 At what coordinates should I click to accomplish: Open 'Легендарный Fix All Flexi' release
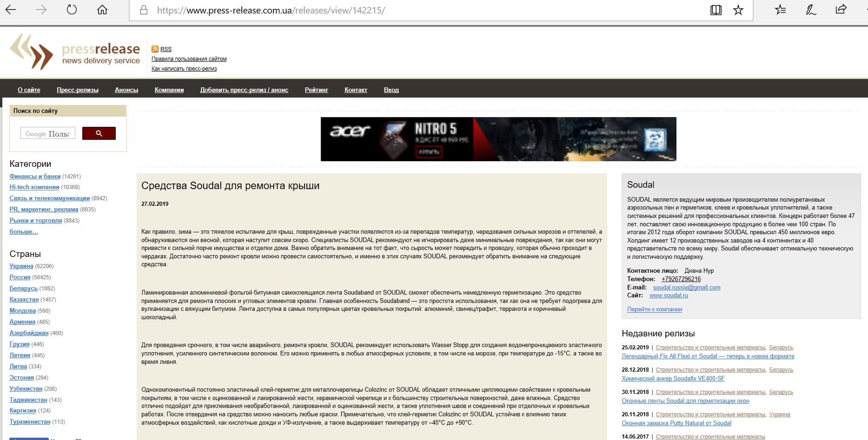[x=708, y=356]
